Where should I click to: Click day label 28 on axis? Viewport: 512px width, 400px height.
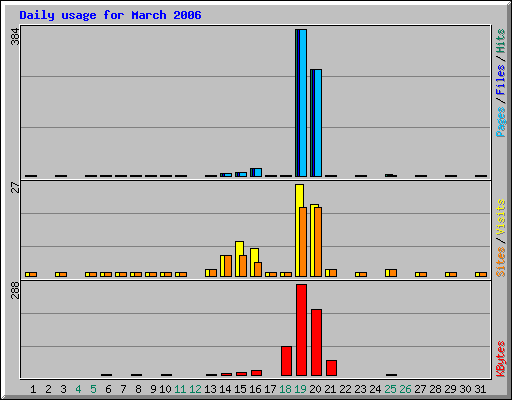[x=435, y=389]
